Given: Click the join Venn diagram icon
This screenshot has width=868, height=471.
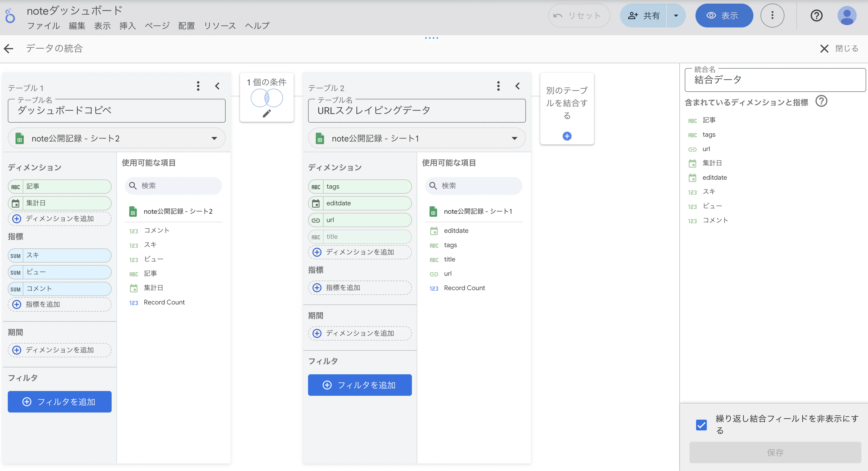Looking at the screenshot, I should [267, 98].
